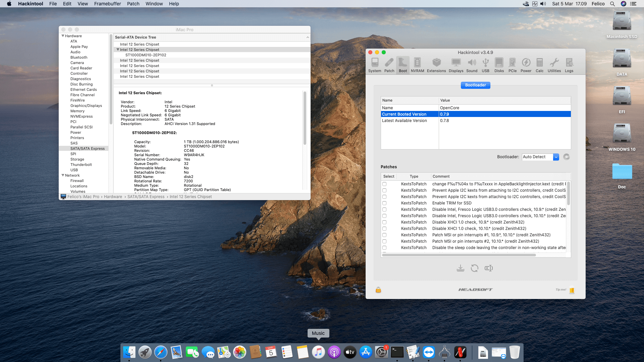This screenshot has width=644, height=362.
Task: Collapse the expanded Intel 12 Series Chipset row
Action: [x=118, y=50]
